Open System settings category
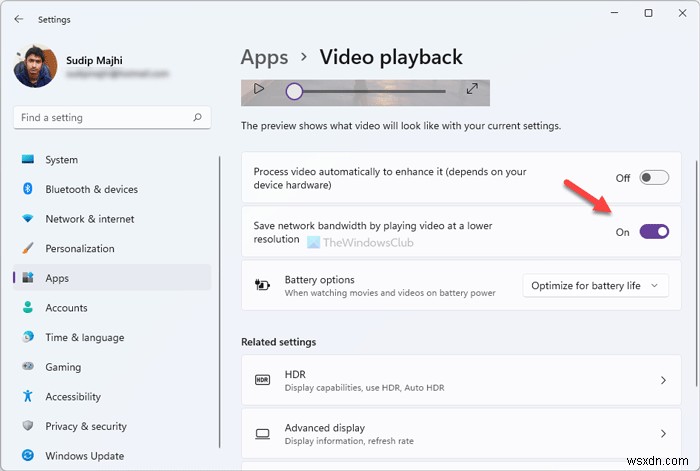 point(112,159)
